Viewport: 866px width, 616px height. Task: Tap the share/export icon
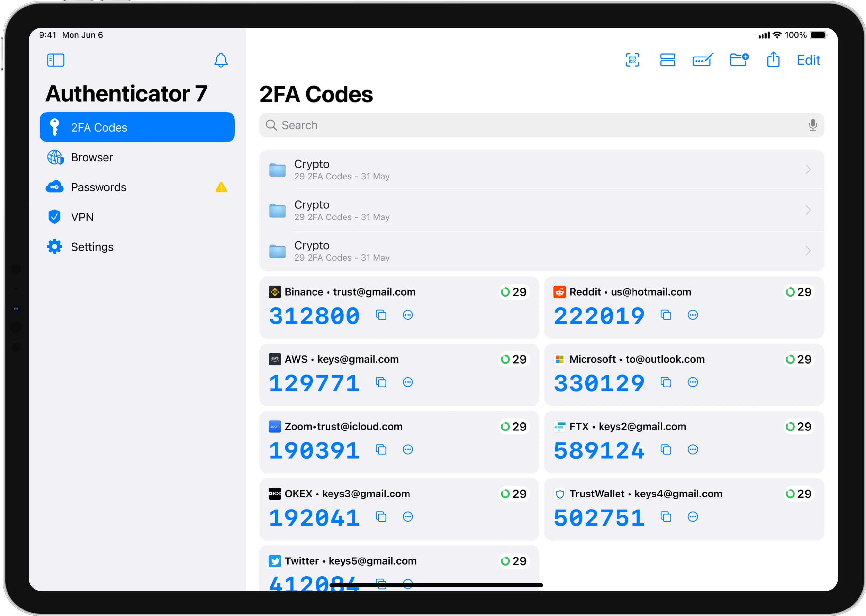click(x=773, y=59)
